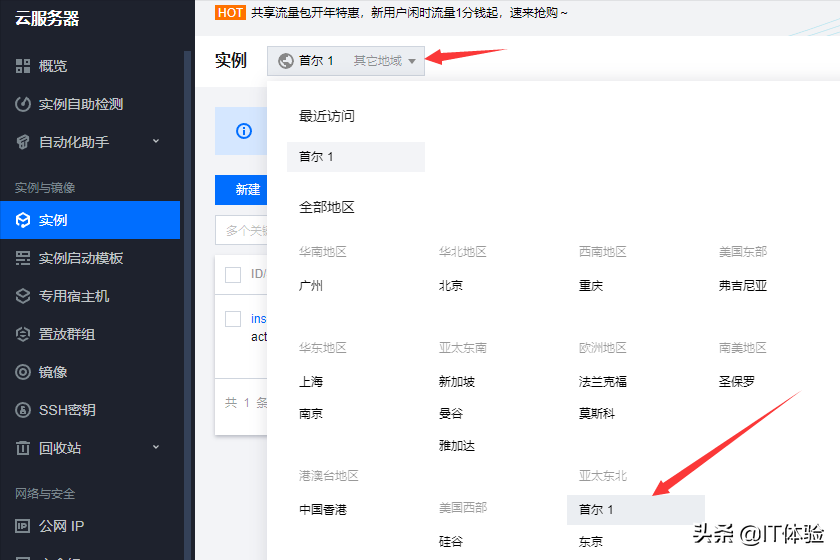Click the HOT promo banner text
This screenshot has width=840, height=560.
click(x=409, y=12)
